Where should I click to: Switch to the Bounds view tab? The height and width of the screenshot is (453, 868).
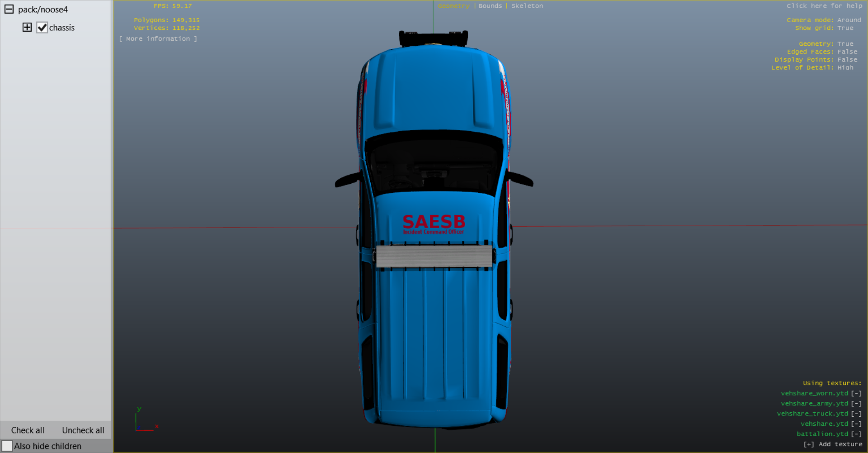[x=490, y=6]
